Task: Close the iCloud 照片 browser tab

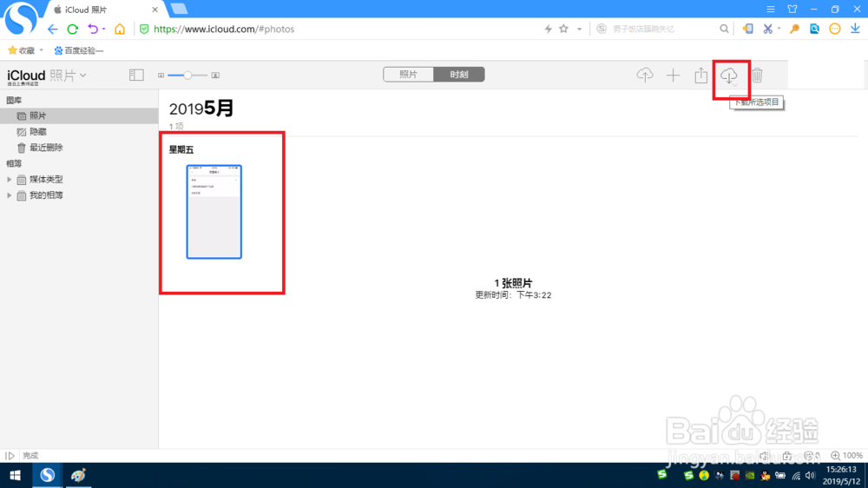Action: [x=155, y=10]
